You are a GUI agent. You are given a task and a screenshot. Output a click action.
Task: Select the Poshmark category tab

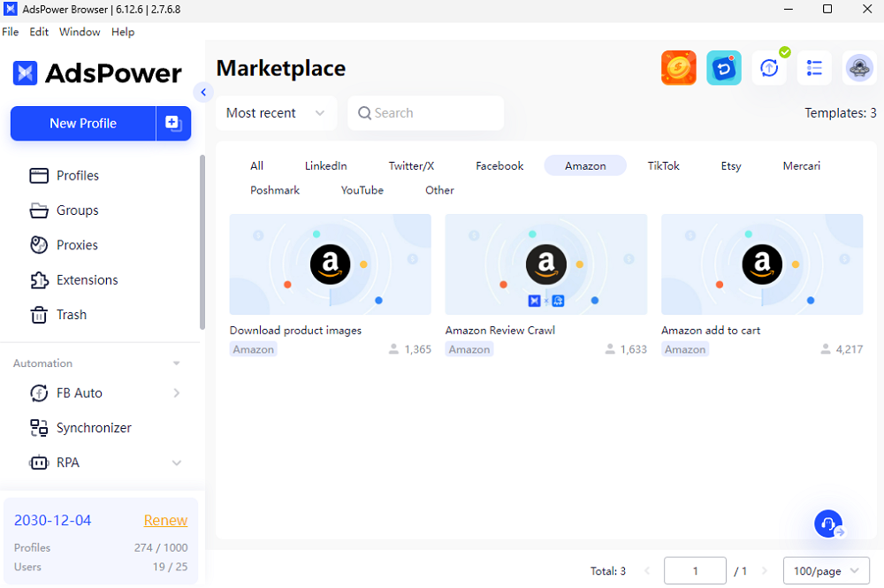pyautogui.click(x=275, y=190)
